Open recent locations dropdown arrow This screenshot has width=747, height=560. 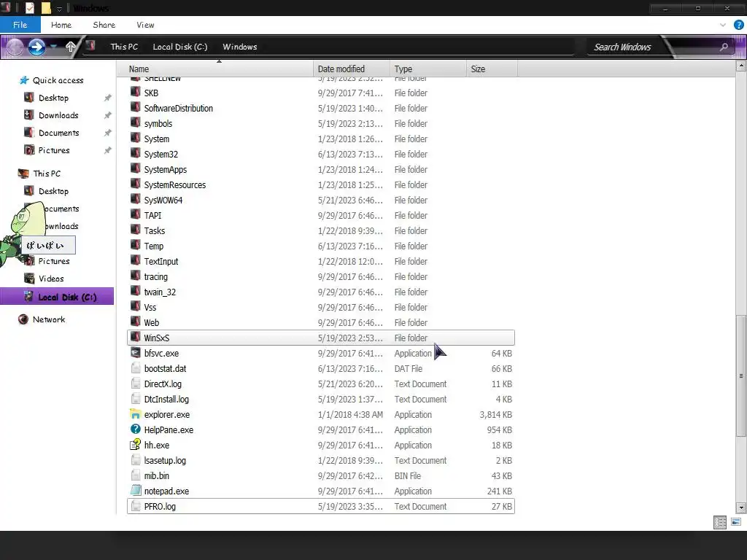[x=54, y=47]
